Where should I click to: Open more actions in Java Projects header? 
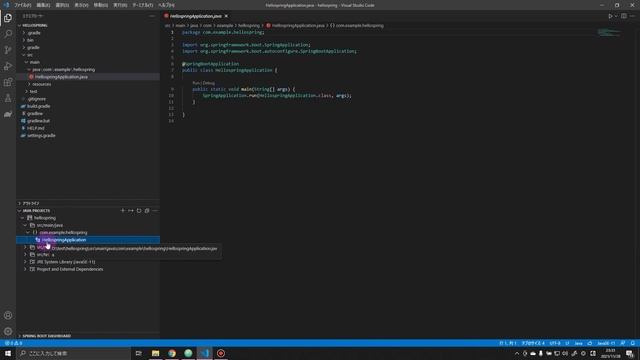click(155, 211)
